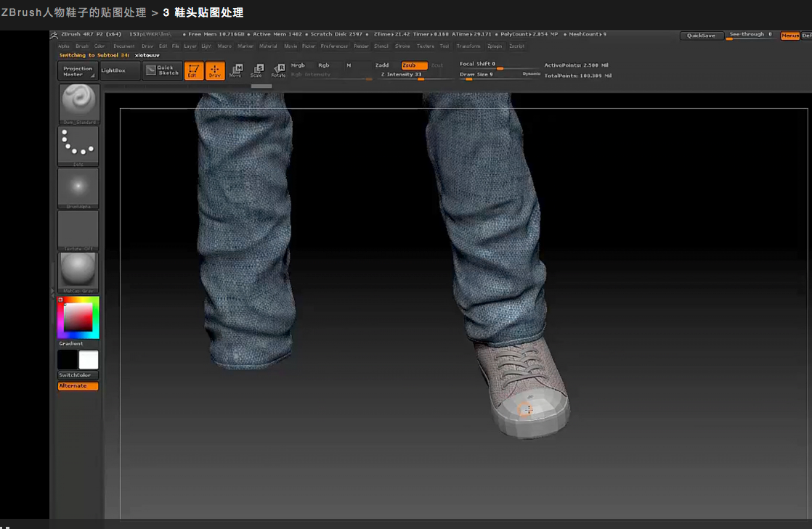Screen dimensions: 812x529
Task: Open the Tool menu
Action: pyautogui.click(x=444, y=46)
